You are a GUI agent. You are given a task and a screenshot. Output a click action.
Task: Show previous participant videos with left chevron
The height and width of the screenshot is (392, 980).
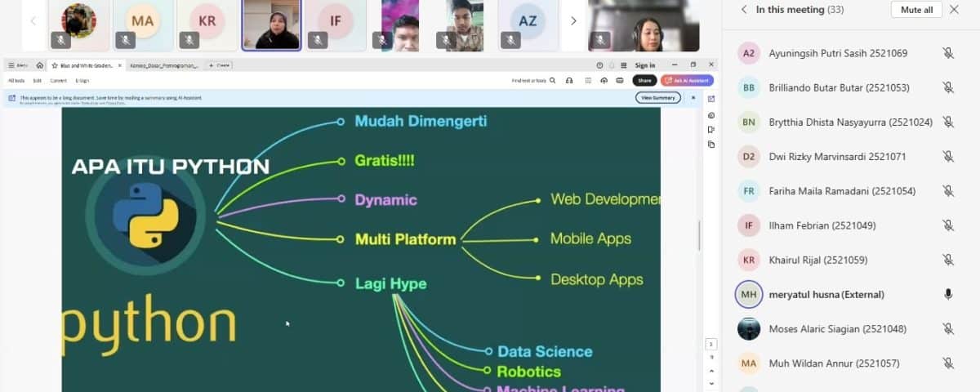point(33,21)
